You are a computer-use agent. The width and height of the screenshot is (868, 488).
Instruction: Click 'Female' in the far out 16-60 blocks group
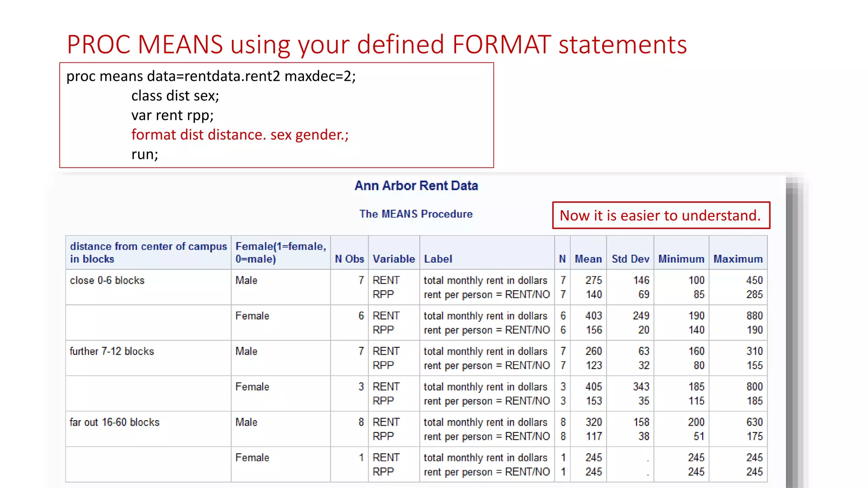click(252, 458)
